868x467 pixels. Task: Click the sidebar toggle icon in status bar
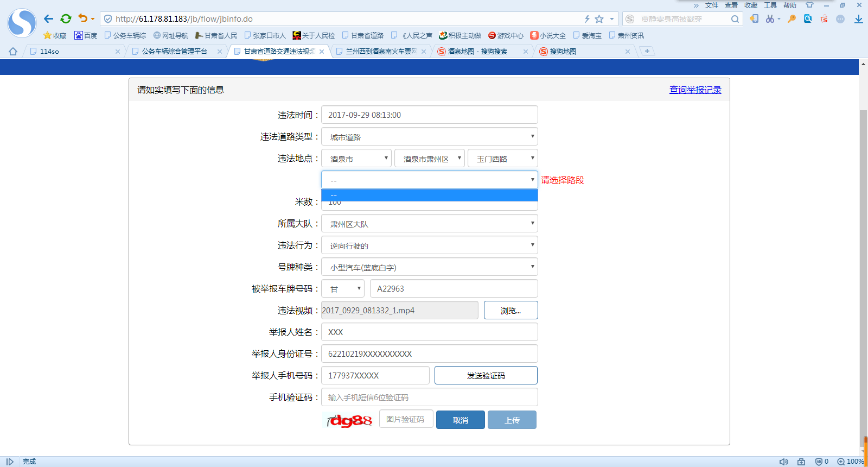click(x=10, y=462)
